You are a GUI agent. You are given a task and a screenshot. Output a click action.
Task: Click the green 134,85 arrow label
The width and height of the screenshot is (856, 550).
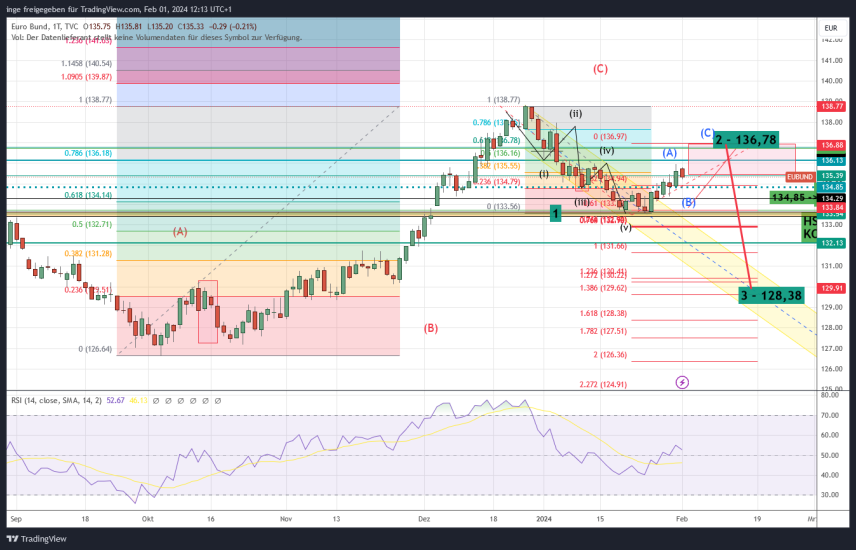(794, 198)
